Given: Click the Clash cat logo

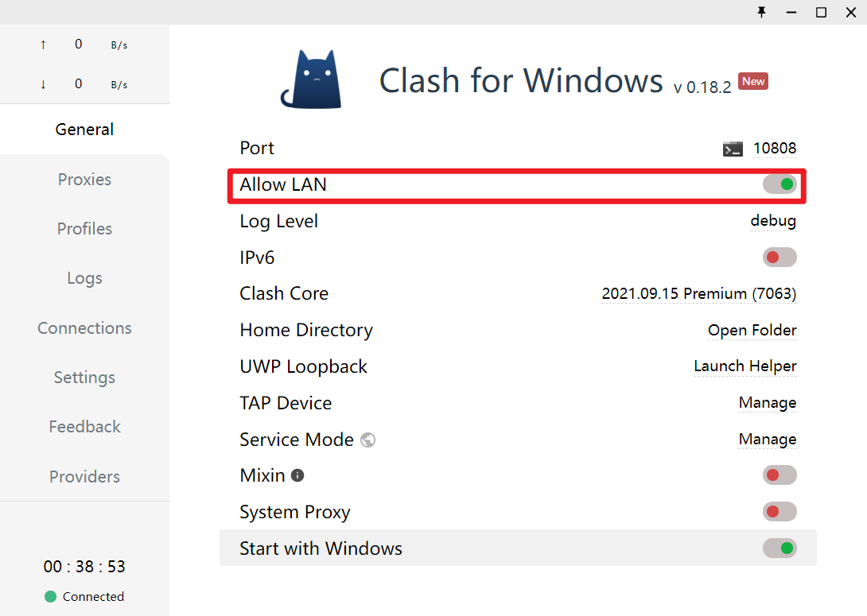Looking at the screenshot, I should [311, 79].
